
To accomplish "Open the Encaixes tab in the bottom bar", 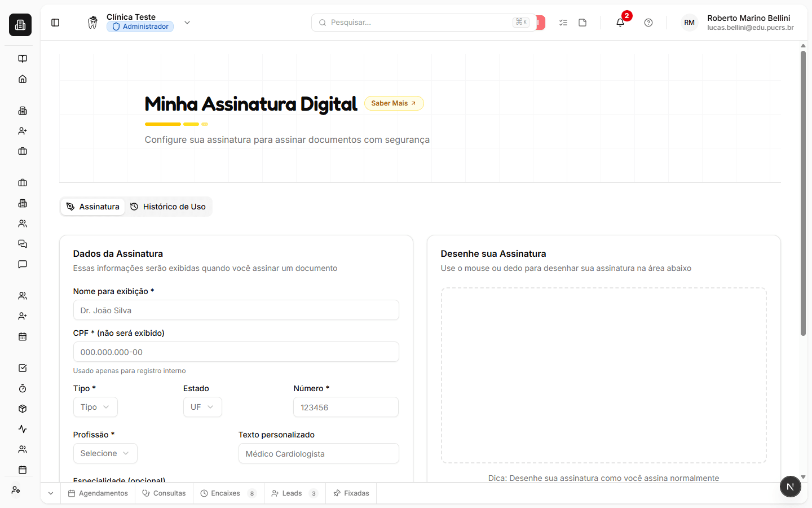I will tap(225, 493).
